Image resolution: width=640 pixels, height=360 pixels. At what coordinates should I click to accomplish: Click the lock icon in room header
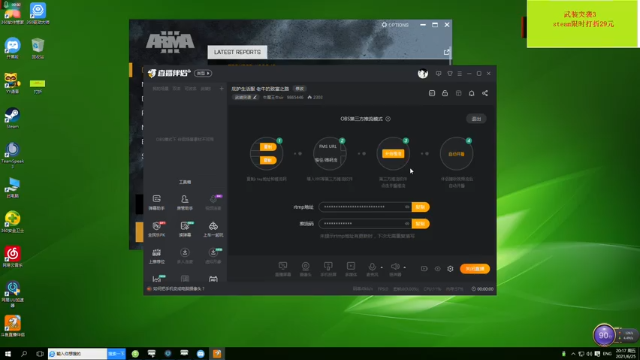(445, 93)
